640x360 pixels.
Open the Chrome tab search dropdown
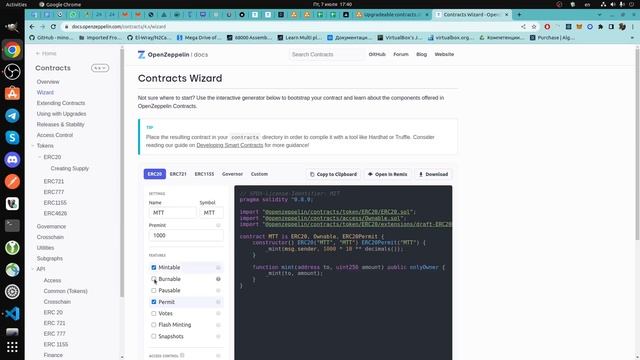[599, 14]
